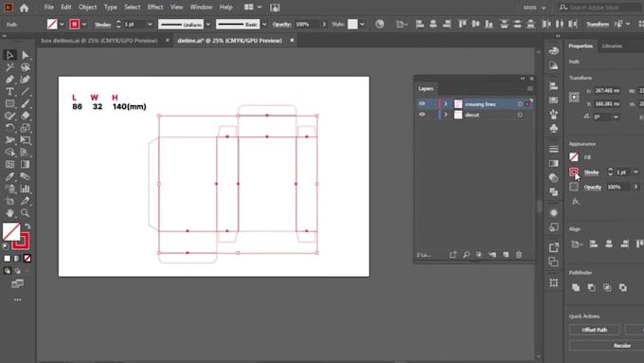This screenshot has width=644, height=363.
Task: Activate the Hand tool
Action: 9,213
